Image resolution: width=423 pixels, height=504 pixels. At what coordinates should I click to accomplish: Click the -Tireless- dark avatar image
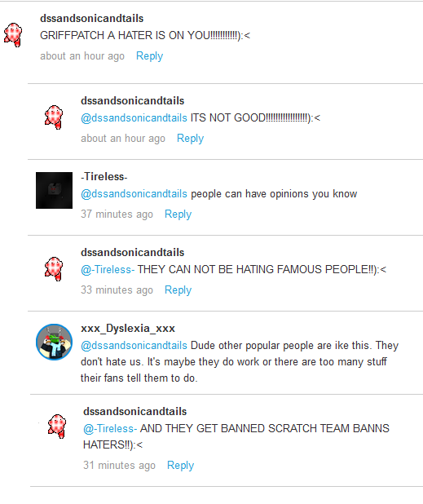[x=54, y=190]
